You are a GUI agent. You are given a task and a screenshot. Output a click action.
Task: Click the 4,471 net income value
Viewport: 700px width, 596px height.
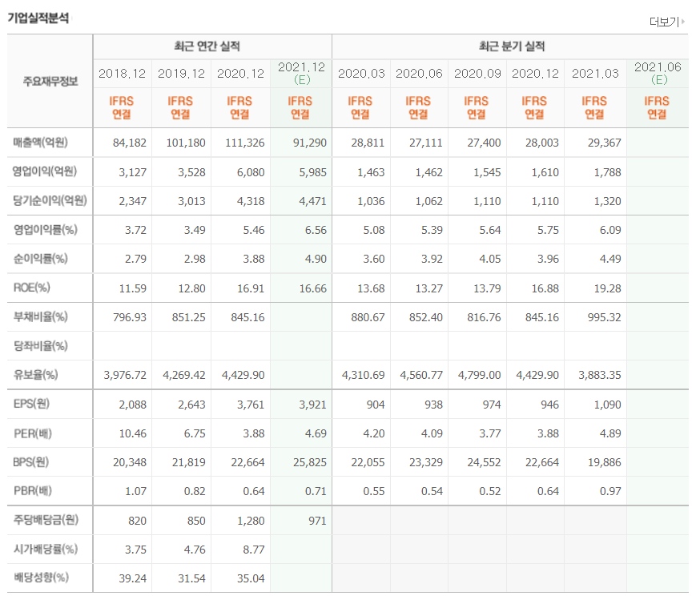pos(312,201)
